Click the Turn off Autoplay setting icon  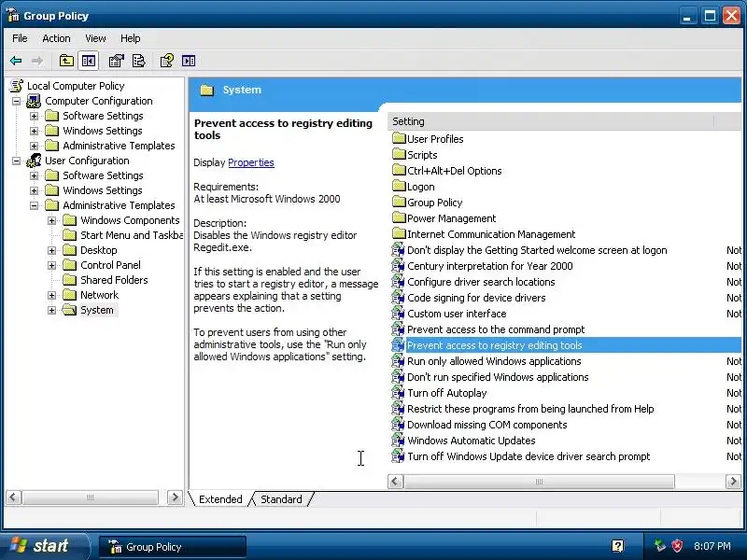pyautogui.click(x=398, y=393)
